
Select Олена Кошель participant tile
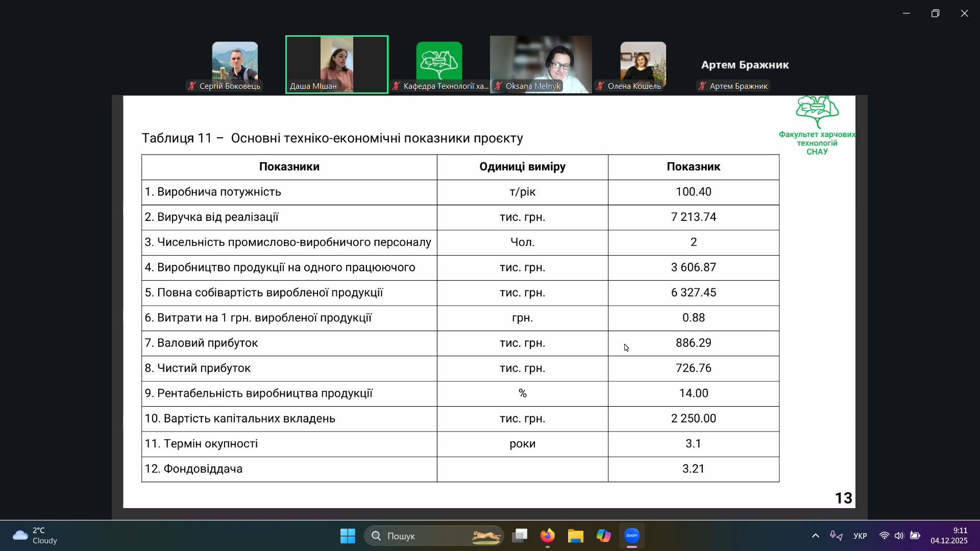pyautogui.click(x=643, y=64)
